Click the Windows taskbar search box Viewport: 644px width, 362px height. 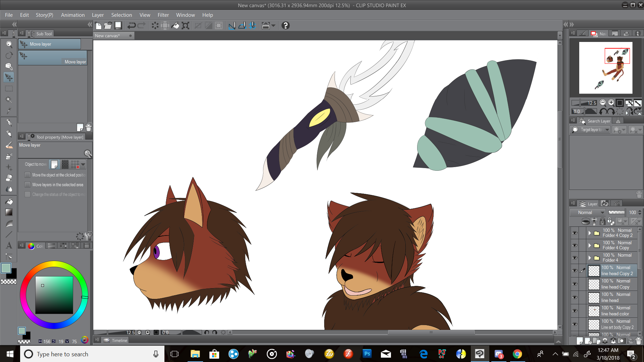coord(92,354)
